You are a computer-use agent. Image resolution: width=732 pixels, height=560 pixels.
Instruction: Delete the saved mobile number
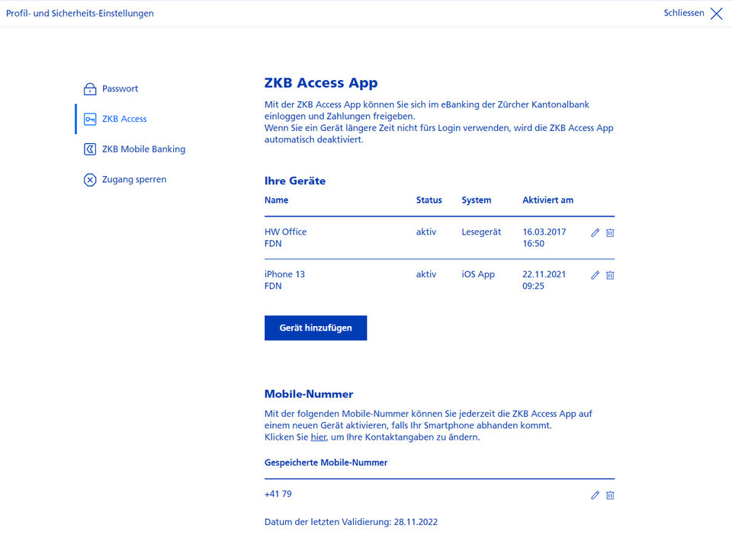(x=610, y=495)
